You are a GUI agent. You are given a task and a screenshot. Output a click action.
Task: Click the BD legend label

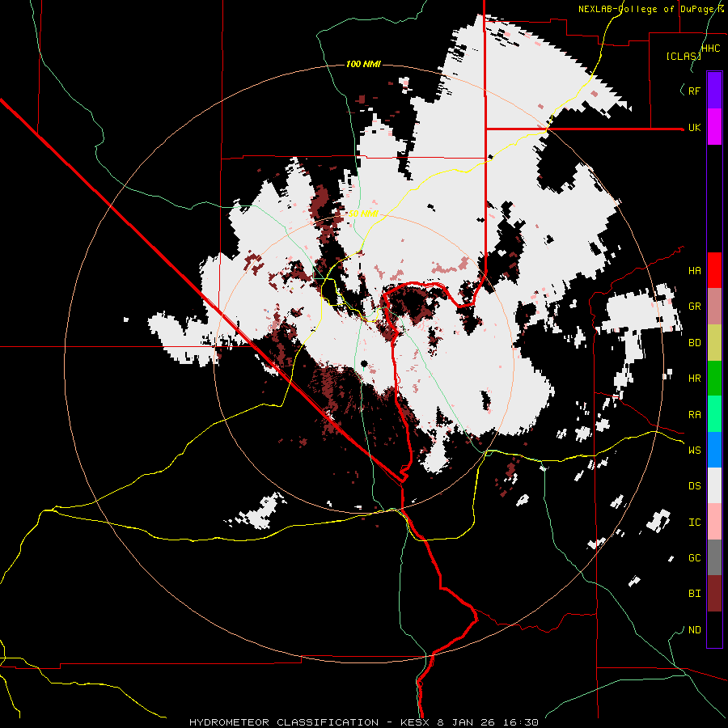pyautogui.click(x=694, y=343)
